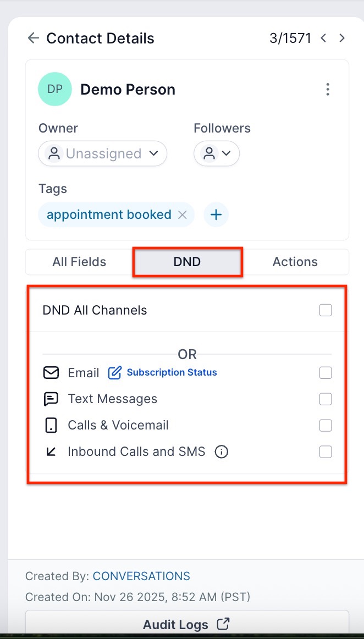364x639 pixels.
Task: Switch to the All Fields tab
Action: click(79, 262)
